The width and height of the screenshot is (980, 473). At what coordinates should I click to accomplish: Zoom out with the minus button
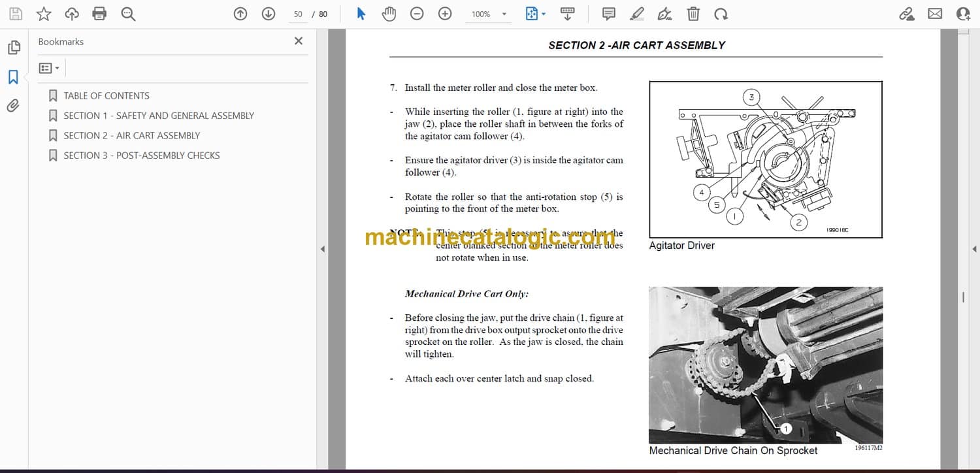pyautogui.click(x=417, y=14)
